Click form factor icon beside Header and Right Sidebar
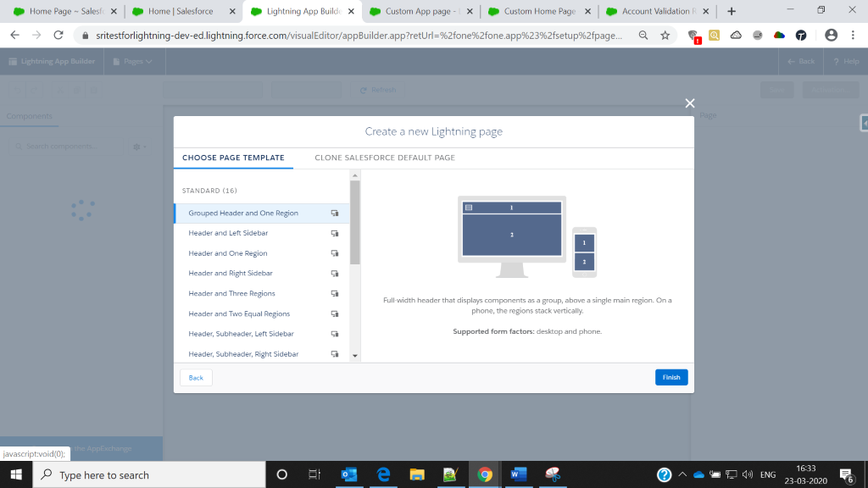 (335, 274)
